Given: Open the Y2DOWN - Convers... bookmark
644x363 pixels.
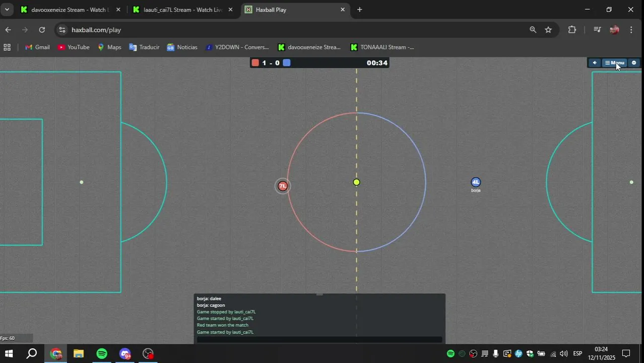Looking at the screenshot, I should [237, 47].
